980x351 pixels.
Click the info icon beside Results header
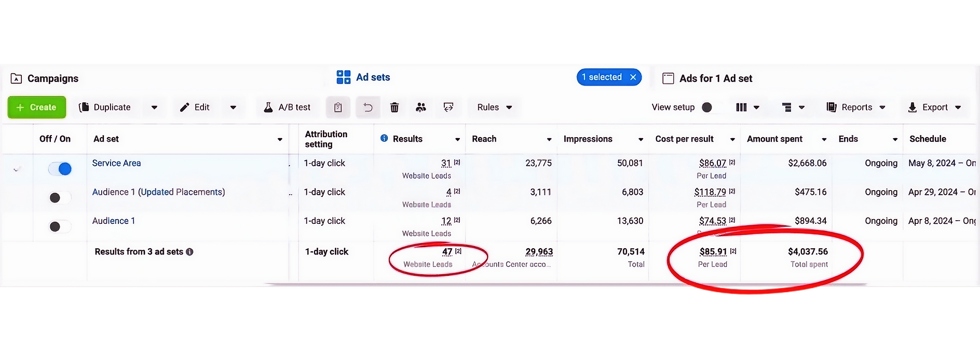tap(384, 138)
